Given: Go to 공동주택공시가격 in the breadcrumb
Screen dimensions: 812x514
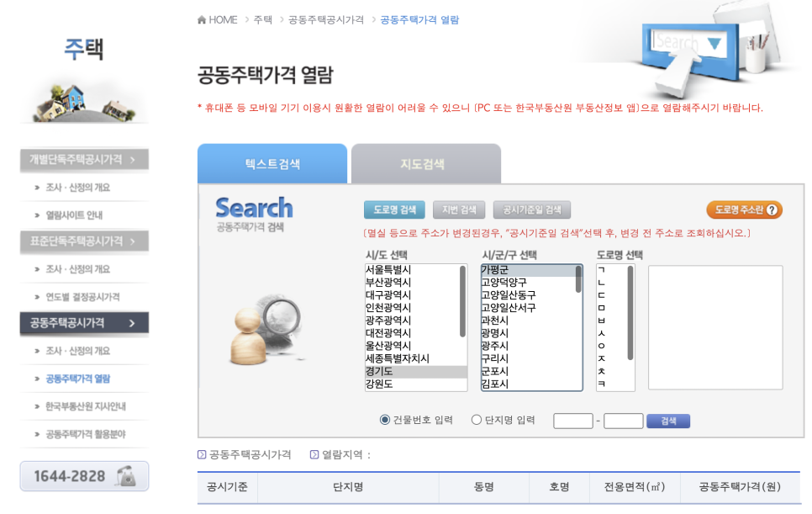Looking at the screenshot, I should (326, 19).
